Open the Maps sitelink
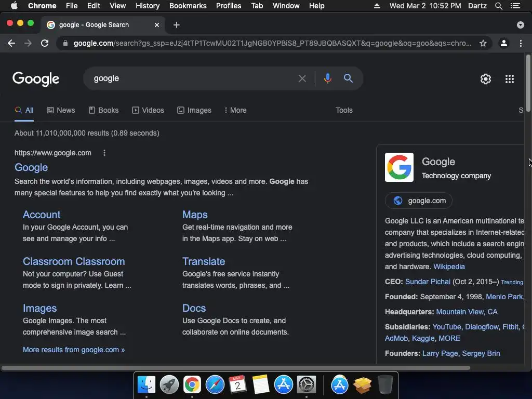The image size is (532, 399). [x=195, y=215]
